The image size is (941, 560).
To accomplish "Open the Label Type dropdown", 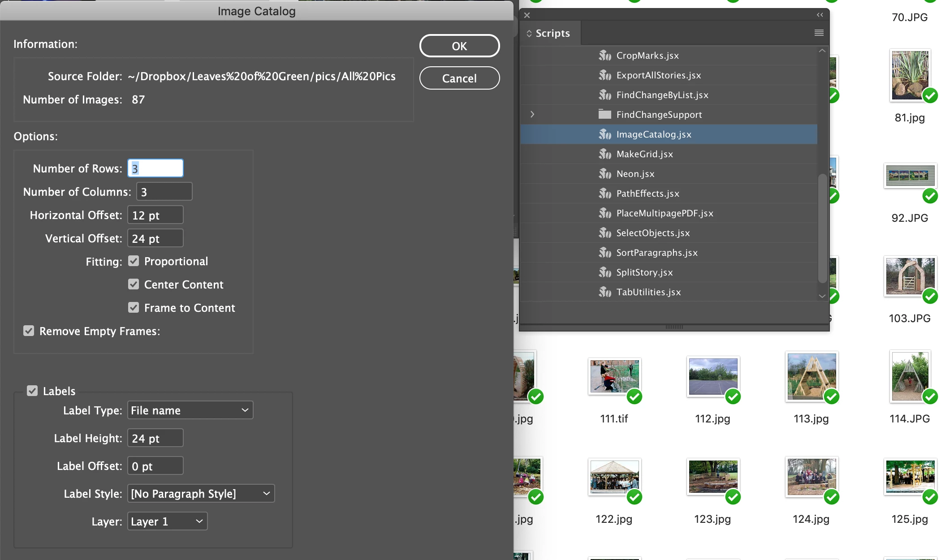I will [190, 410].
